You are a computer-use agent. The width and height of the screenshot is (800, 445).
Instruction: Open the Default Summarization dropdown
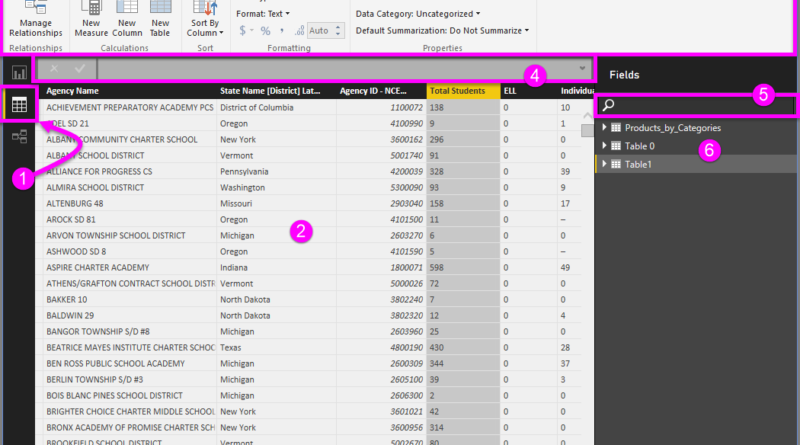tap(442, 31)
